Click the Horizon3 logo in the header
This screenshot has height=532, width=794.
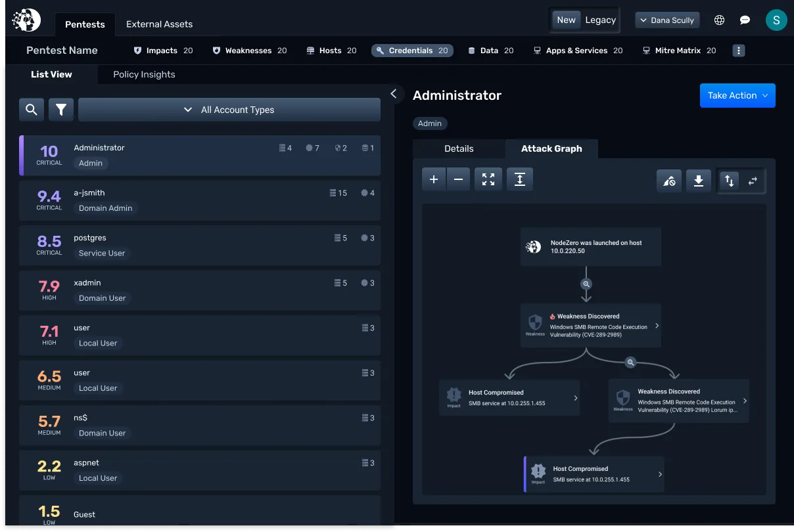[x=26, y=20]
